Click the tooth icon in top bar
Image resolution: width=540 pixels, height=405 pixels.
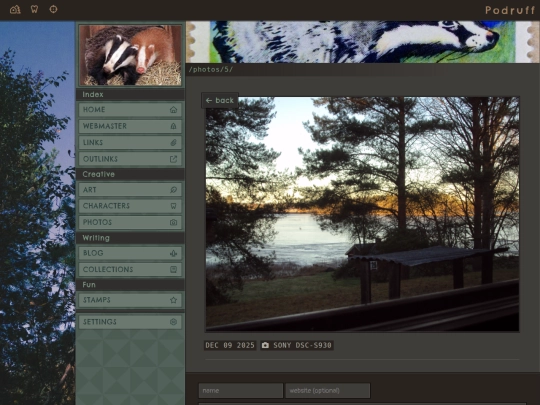(34, 9)
